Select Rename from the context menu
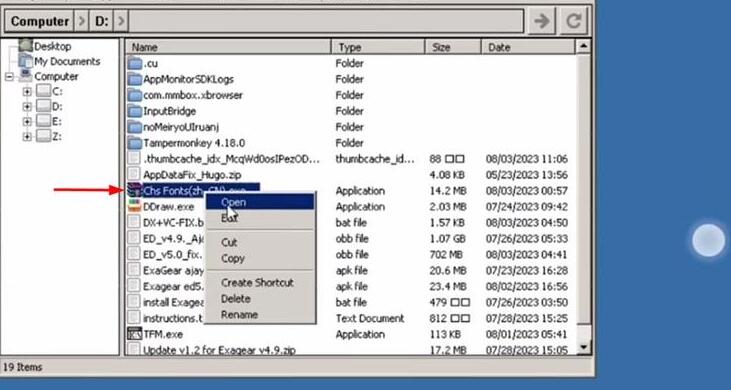The image size is (731, 390). (x=239, y=315)
